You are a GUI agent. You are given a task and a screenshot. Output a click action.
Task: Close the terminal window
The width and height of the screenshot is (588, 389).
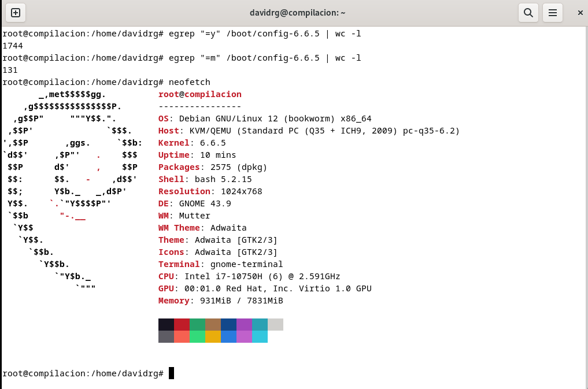point(580,13)
